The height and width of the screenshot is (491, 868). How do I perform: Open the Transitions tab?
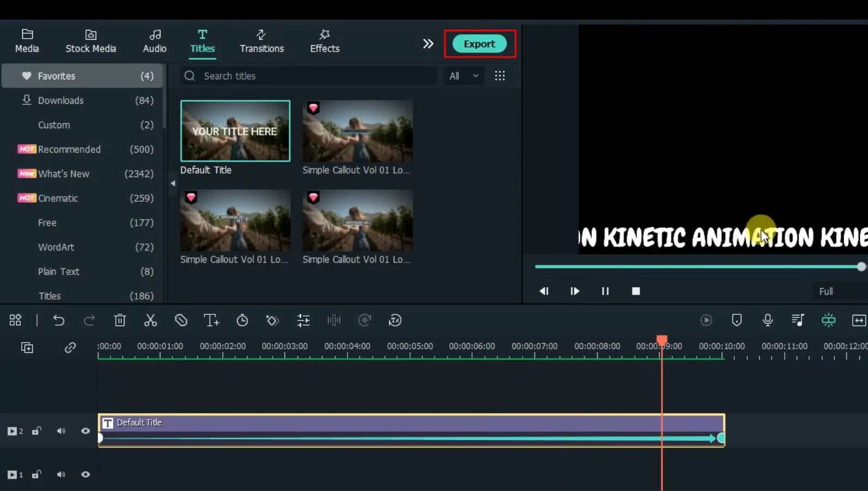pyautogui.click(x=262, y=41)
